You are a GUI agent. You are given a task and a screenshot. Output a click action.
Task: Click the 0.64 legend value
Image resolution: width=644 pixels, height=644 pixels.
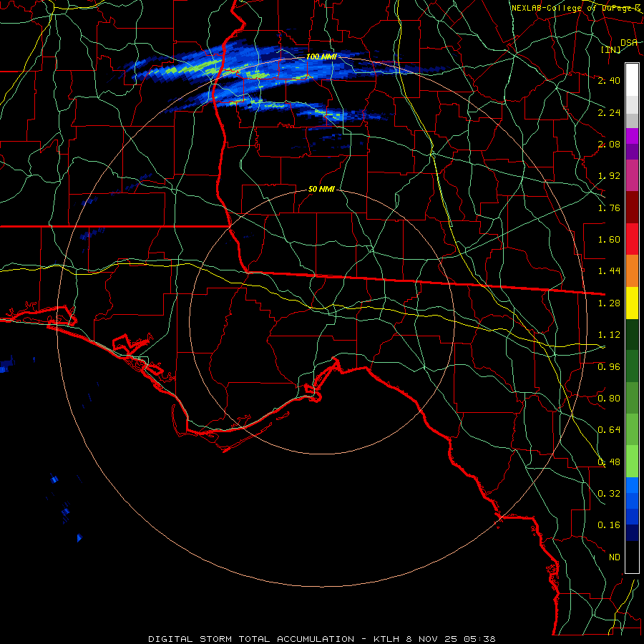[x=609, y=430]
